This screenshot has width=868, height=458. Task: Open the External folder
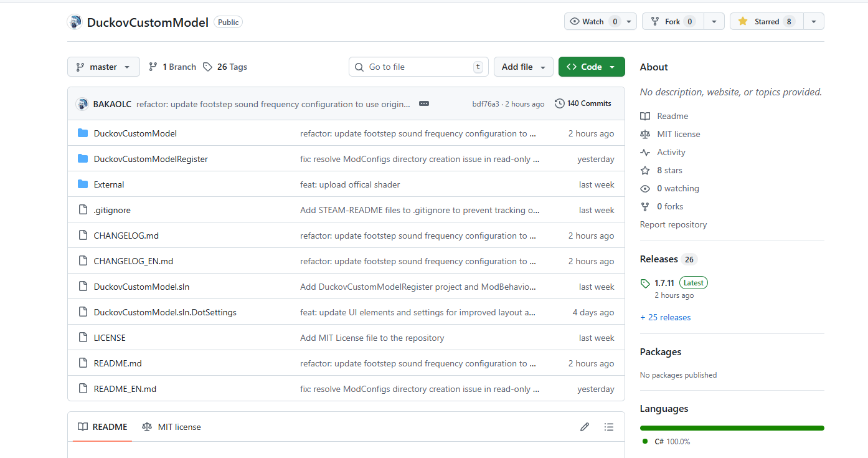pyautogui.click(x=109, y=184)
